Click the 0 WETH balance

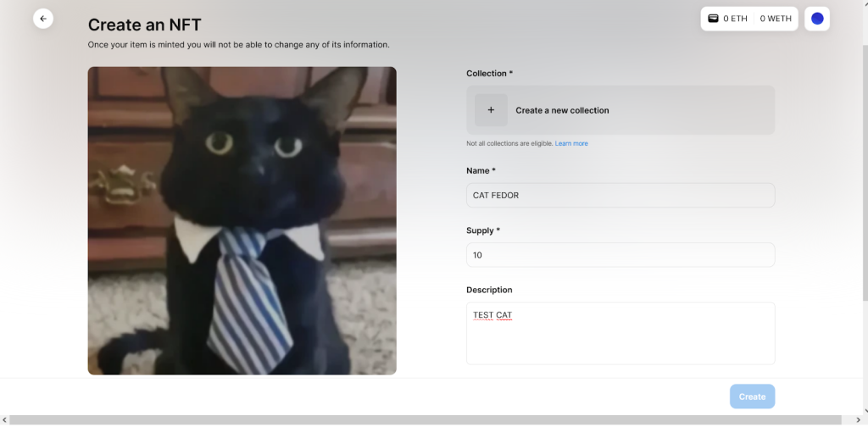pos(776,19)
